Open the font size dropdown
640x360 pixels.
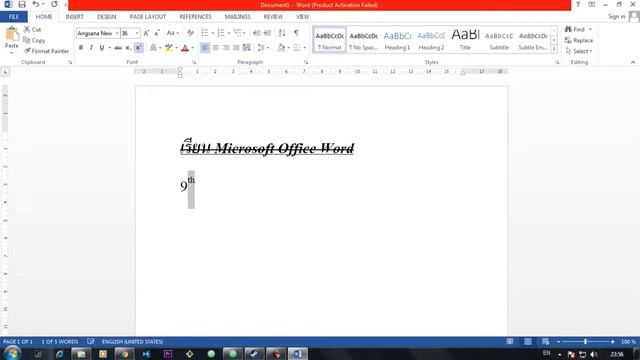(x=137, y=33)
